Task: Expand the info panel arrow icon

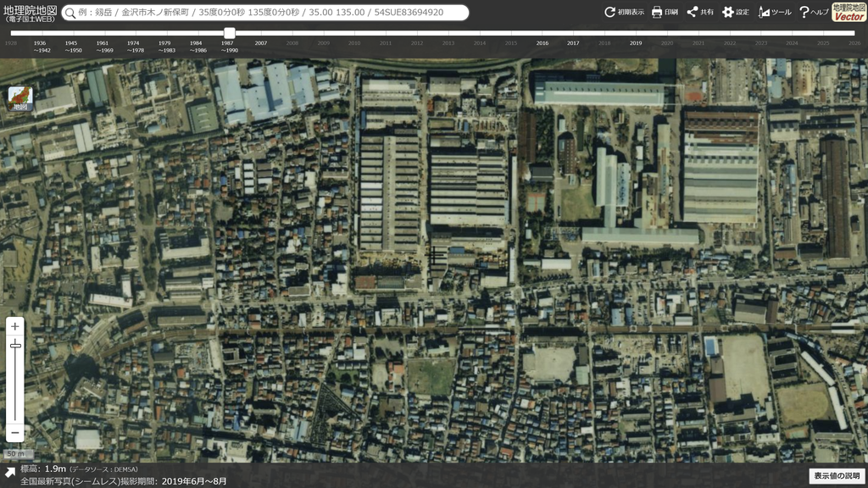Action: (10, 473)
